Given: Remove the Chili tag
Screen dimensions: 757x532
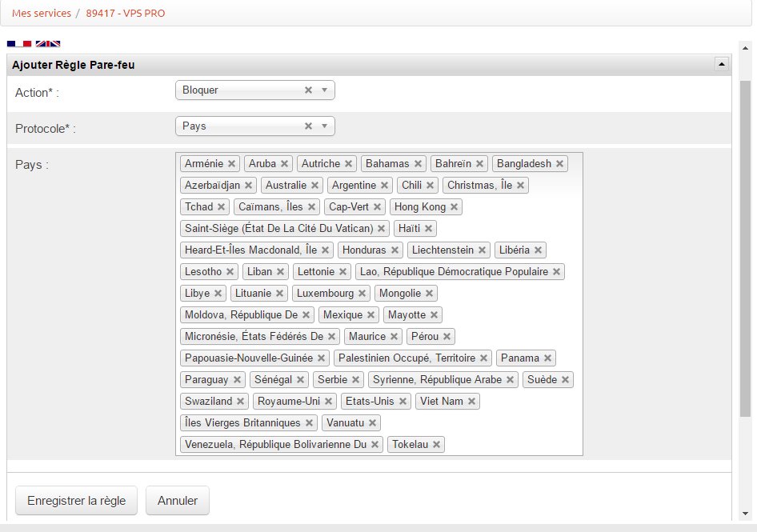Looking at the screenshot, I should 431,186.
